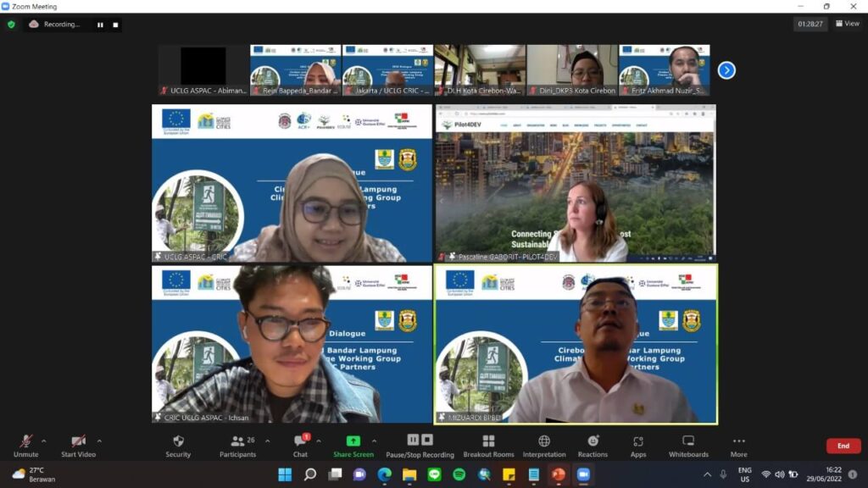The height and width of the screenshot is (488, 868).
Task: Open Breakout Rooms
Action: click(488, 446)
